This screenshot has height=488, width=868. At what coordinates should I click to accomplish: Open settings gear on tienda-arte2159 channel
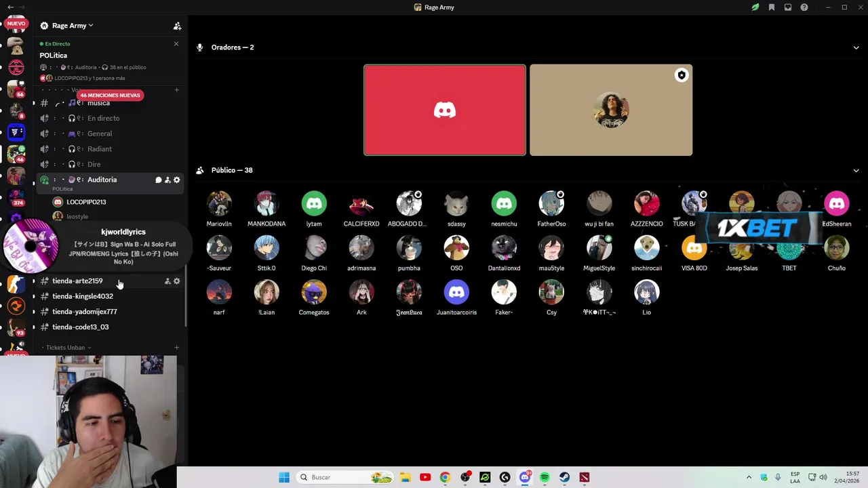(177, 281)
